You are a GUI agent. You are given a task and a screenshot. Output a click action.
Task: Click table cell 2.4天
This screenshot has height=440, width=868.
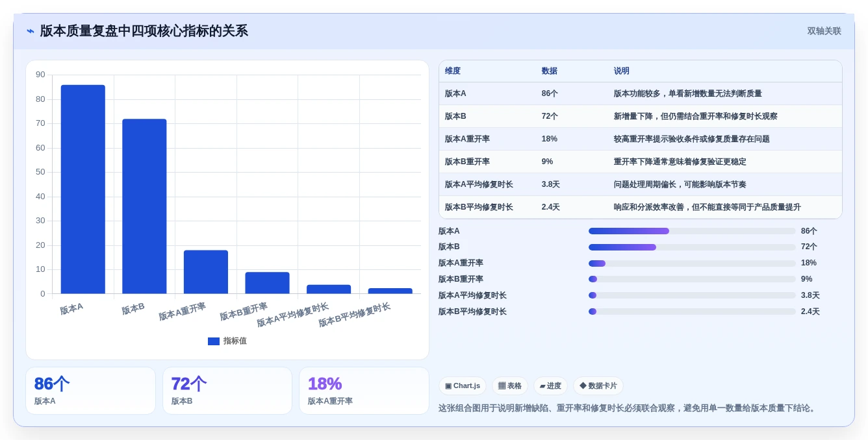[x=551, y=207]
